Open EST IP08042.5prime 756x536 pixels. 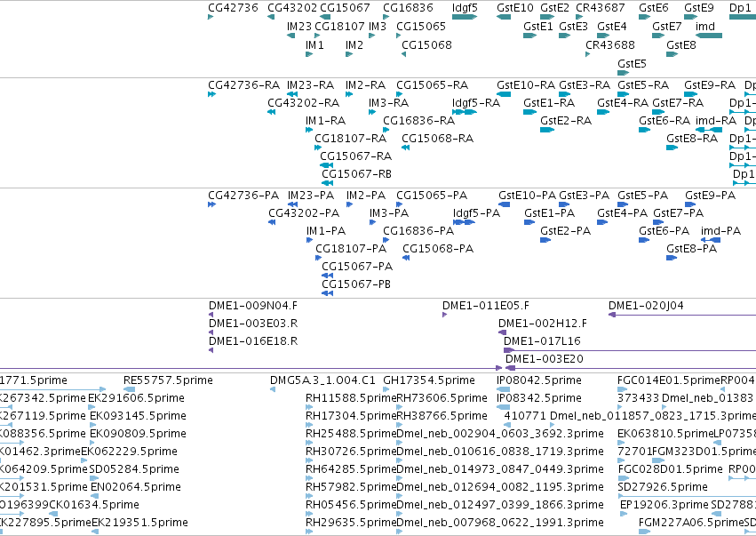[x=539, y=380]
